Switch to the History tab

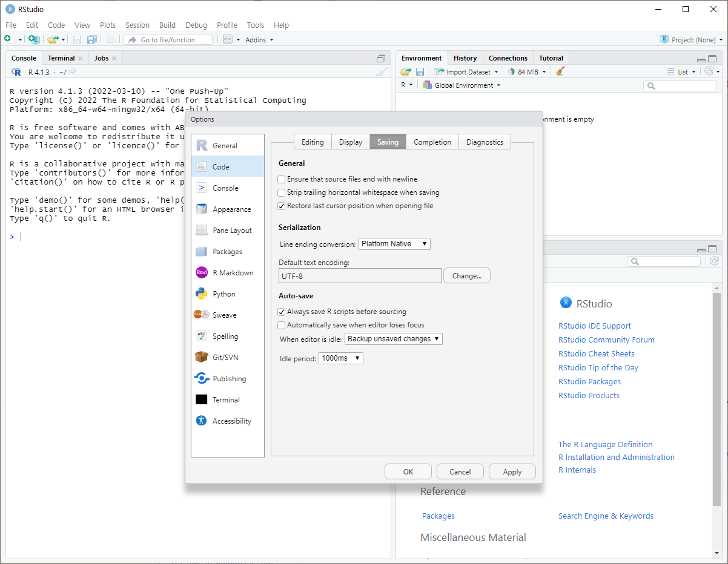point(465,58)
